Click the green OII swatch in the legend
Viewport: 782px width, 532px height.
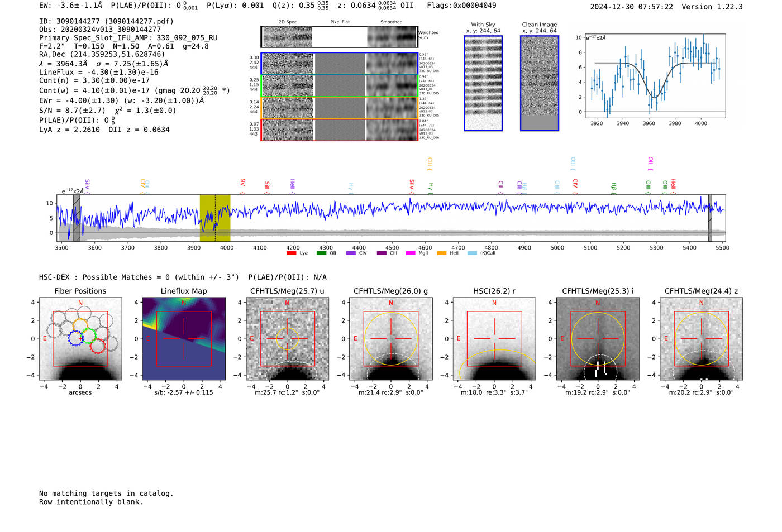[x=321, y=253]
